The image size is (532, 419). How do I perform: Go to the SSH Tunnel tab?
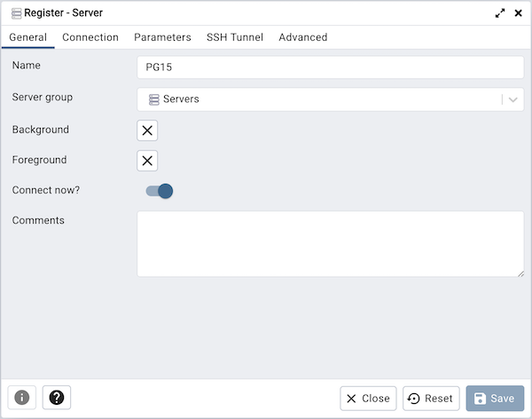pyautogui.click(x=235, y=37)
